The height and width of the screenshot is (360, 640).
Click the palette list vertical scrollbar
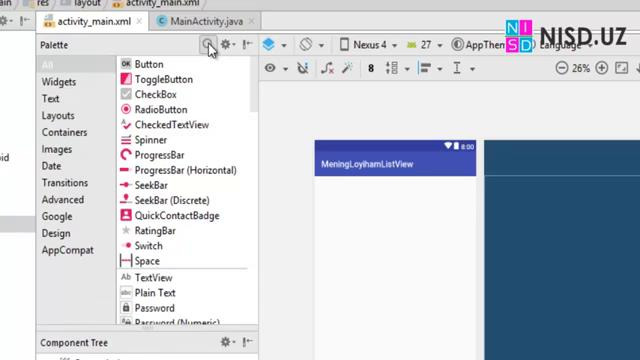pyautogui.click(x=253, y=84)
